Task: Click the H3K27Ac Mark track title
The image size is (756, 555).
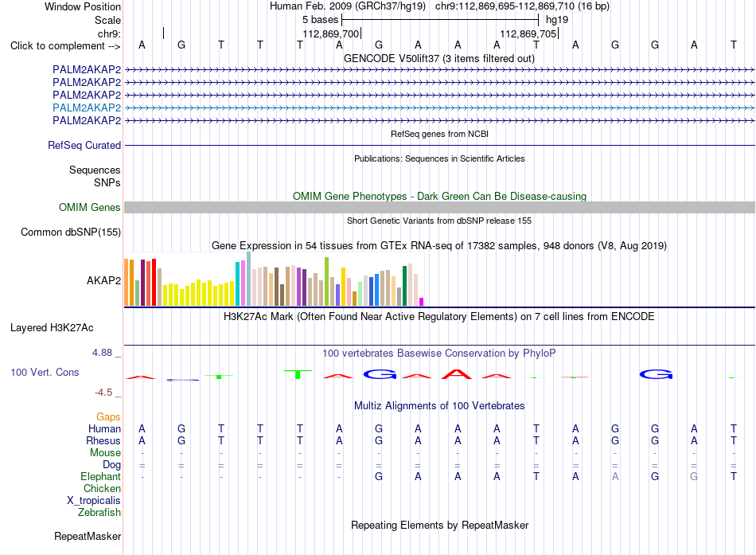Action: coord(439,317)
